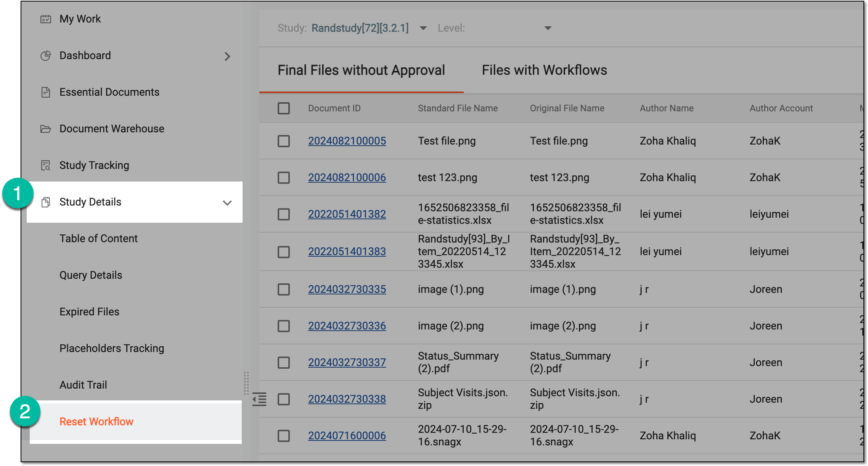This screenshot has height=466, width=868.
Task: Click the 'test 123.png' original file name
Action: 559,178
